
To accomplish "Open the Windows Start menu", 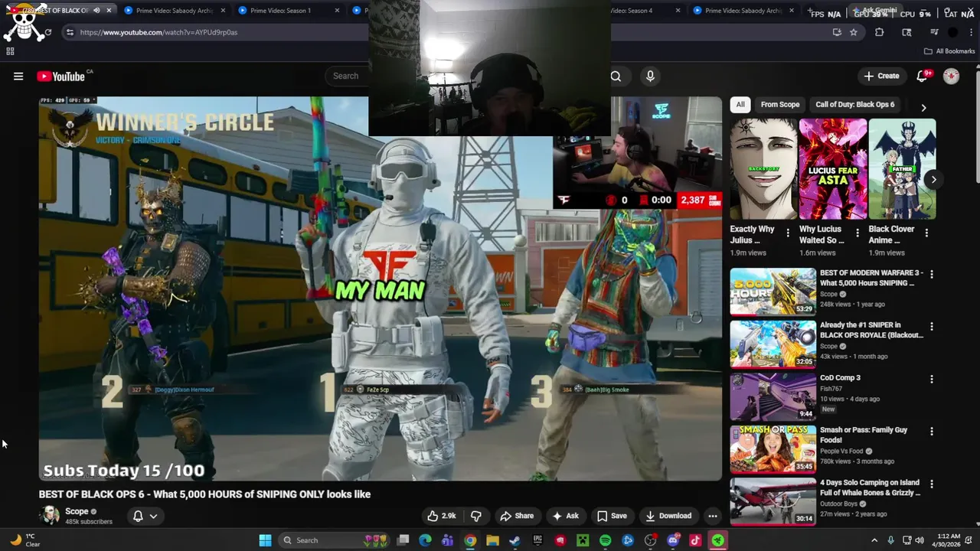I will click(x=265, y=540).
